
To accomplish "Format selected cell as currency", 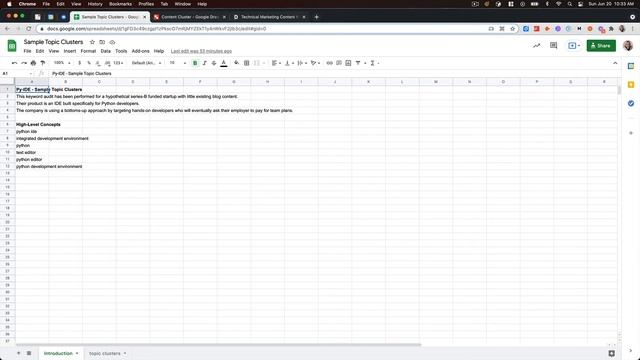I will (x=80, y=63).
